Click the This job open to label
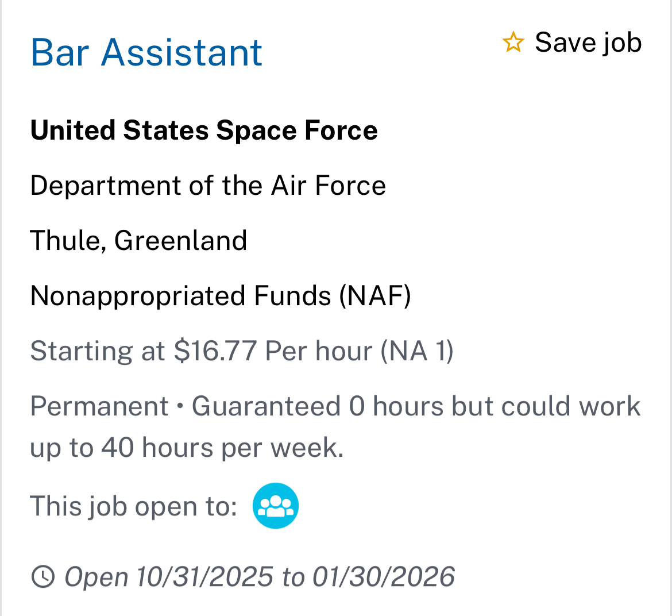Image resolution: width=672 pixels, height=616 pixels. 133,506
